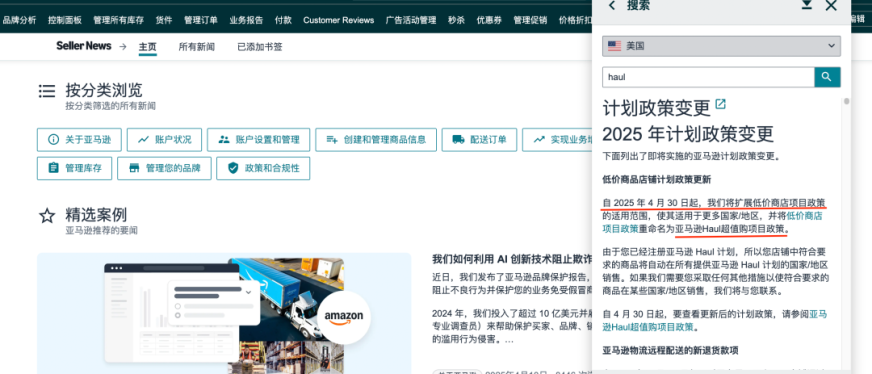The image size is (872, 374).
Task: Switch to the 所有新闻 tab
Action: [x=197, y=47]
